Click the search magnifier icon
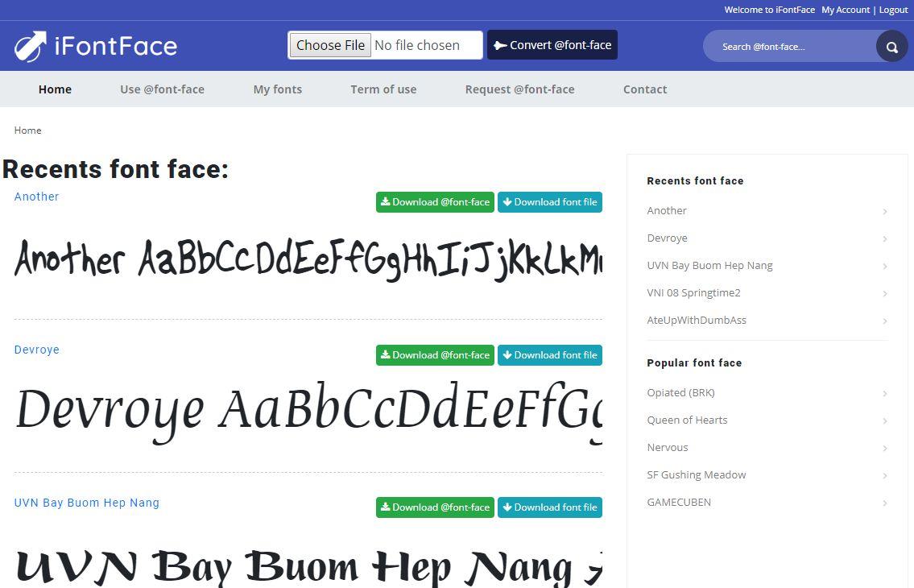Image resolution: width=914 pixels, height=588 pixels. tap(891, 47)
